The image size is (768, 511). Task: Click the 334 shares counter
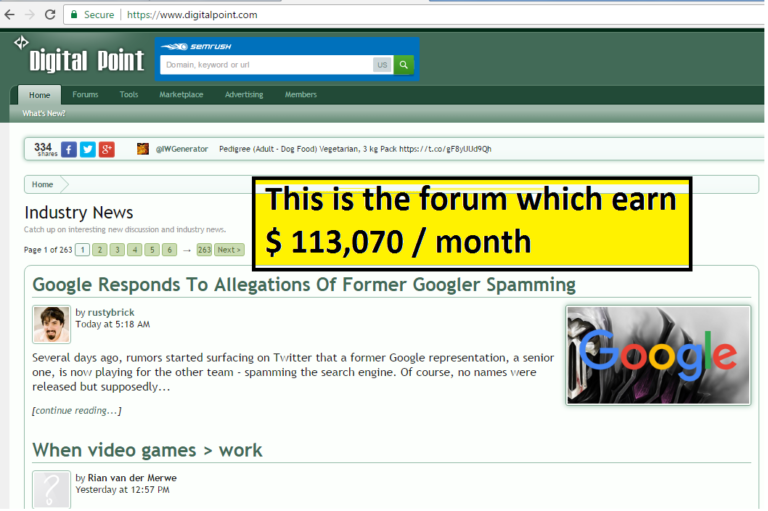pyautogui.click(x=45, y=149)
